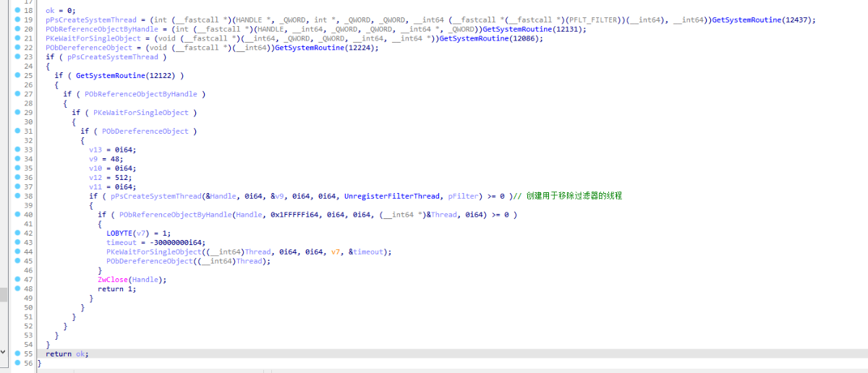This screenshot has width=868, height=373.
Task: Click the blue dot beside line 27
Action: coord(17,94)
